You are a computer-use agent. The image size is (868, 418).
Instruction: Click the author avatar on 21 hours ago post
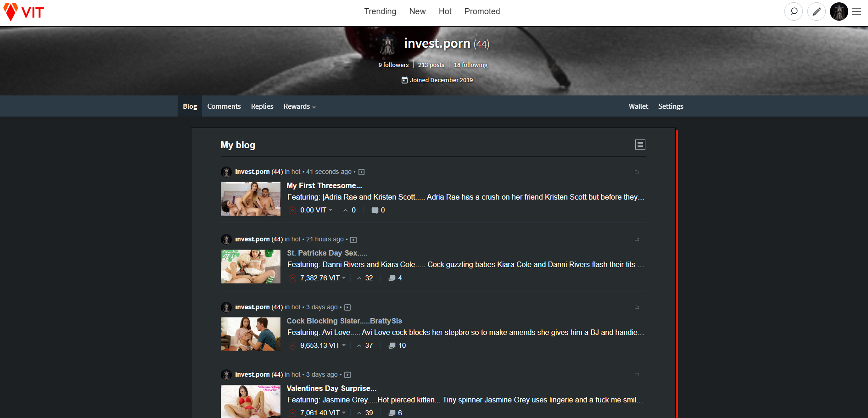226,240
